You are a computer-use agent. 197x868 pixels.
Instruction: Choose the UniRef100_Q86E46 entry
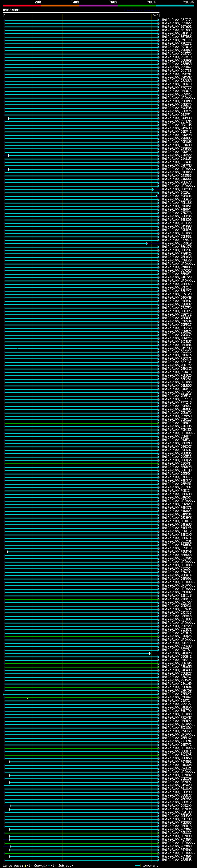tap(176, 284)
